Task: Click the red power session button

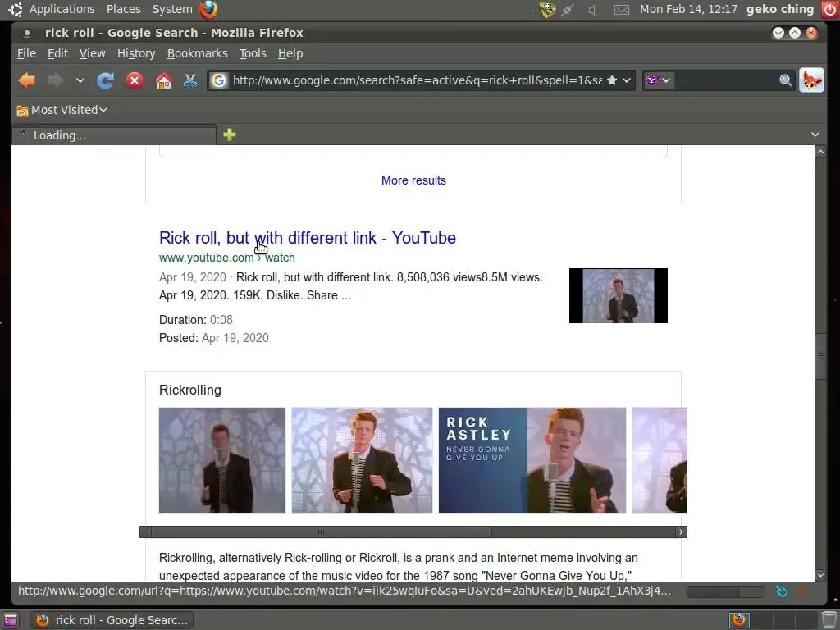Action: 830,9
